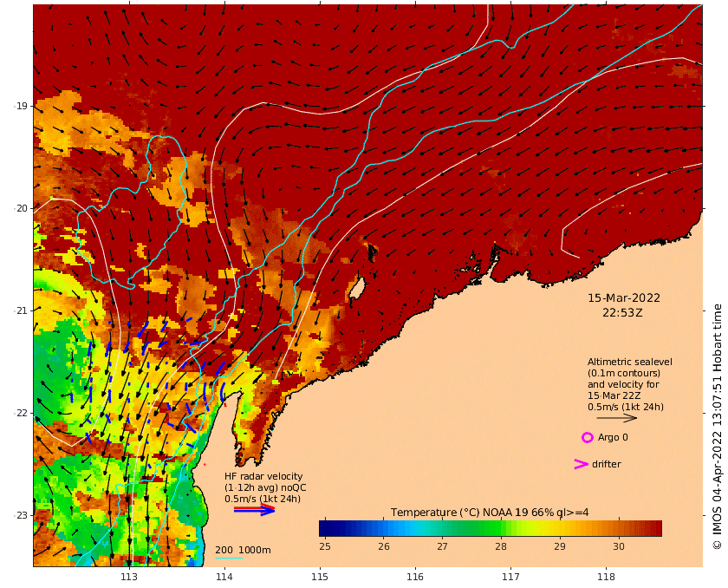Click the longitude axis label '113'
This screenshot has height=588, width=728.
(x=129, y=578)
